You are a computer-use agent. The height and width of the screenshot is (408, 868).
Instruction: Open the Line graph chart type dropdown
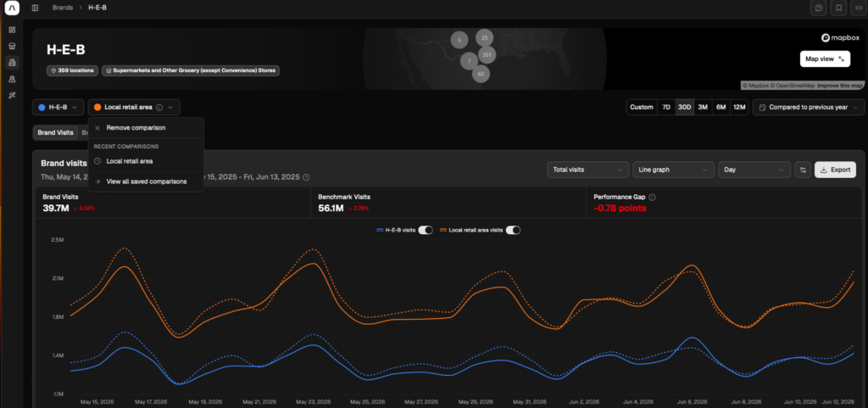[673, 170]
